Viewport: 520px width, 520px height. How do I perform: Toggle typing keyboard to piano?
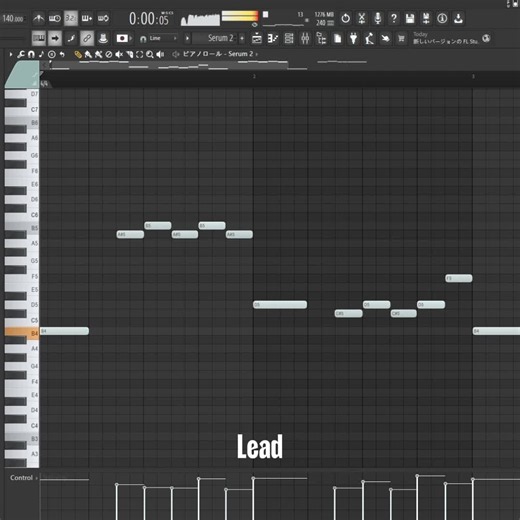(39, 38)
